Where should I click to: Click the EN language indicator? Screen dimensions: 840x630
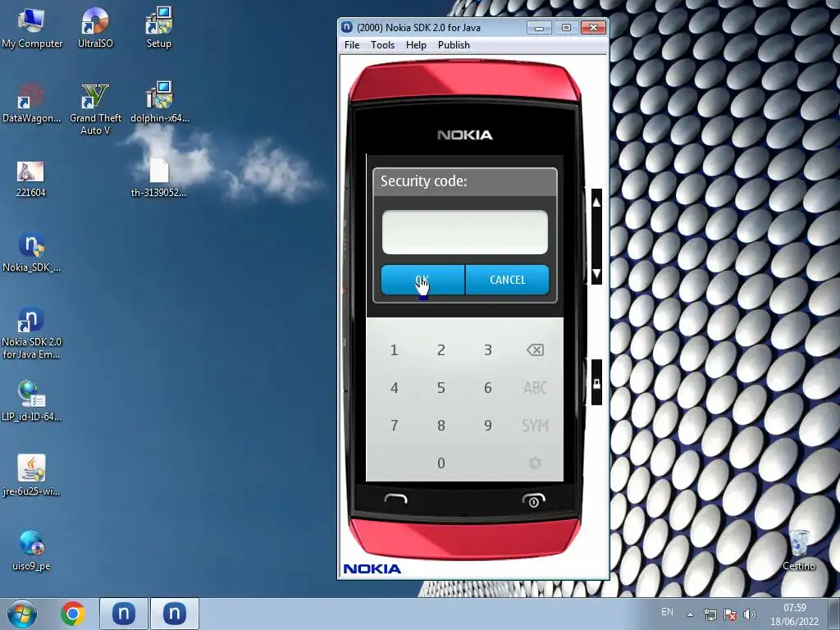(667, 612)
